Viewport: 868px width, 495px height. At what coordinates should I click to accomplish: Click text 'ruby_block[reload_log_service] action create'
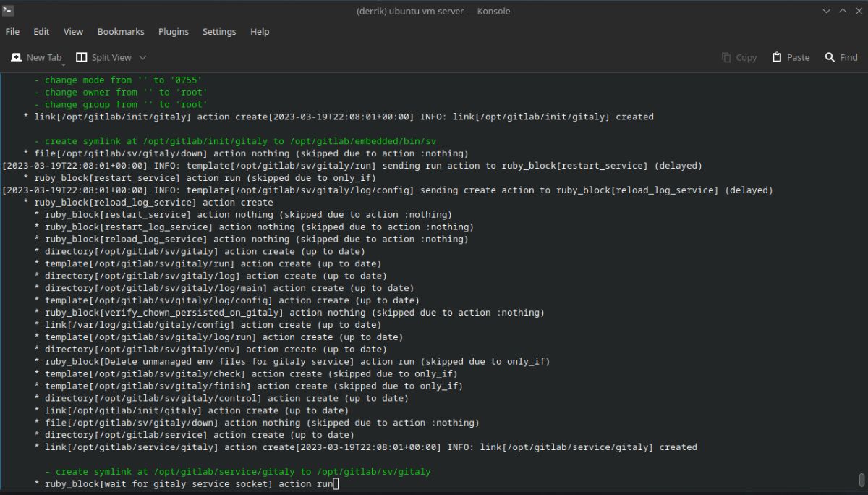coord(153,203)
